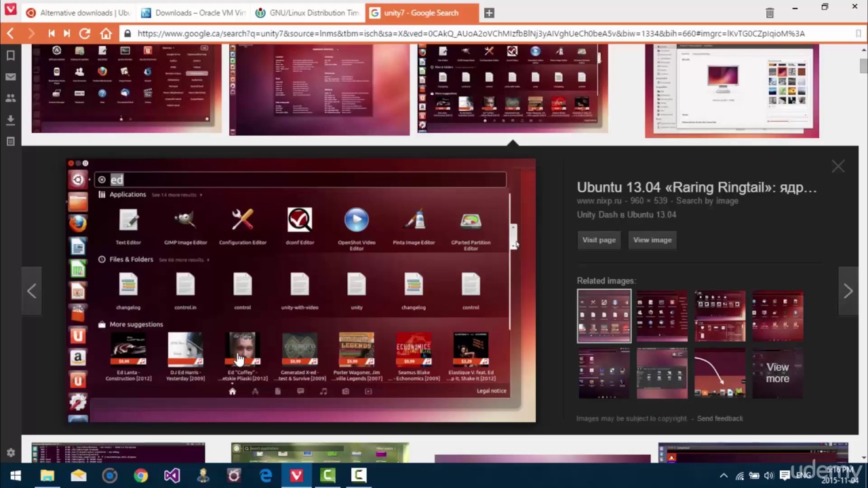Go forward one page
The height and width of the screenshot is (488, 868).
tap(31, 33)
